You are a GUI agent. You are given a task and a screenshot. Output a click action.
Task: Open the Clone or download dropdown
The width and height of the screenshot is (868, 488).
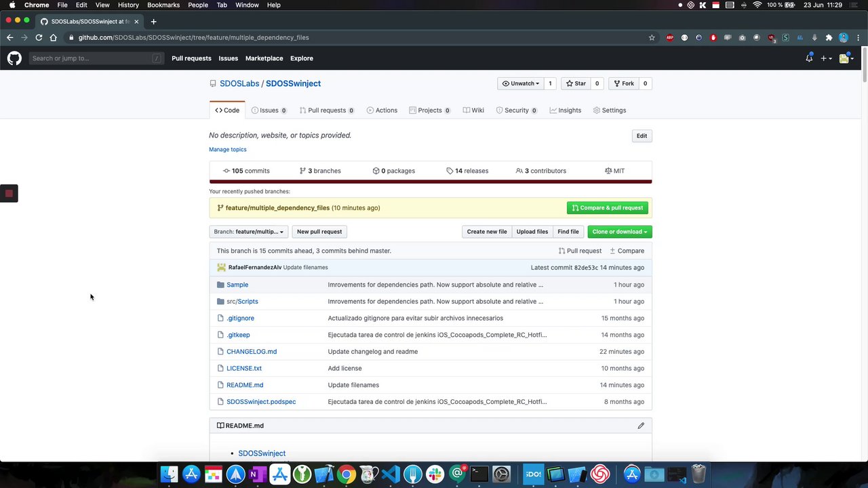click(620, 232)
